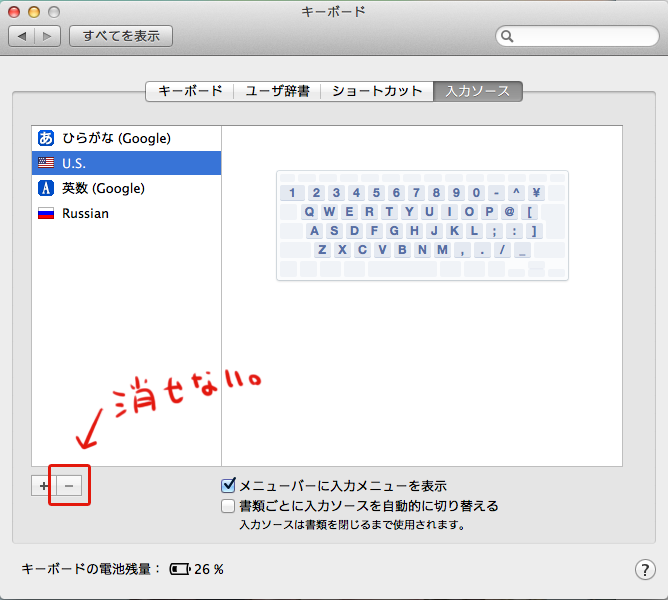Open help with the question mark button

tap(645, 569)
